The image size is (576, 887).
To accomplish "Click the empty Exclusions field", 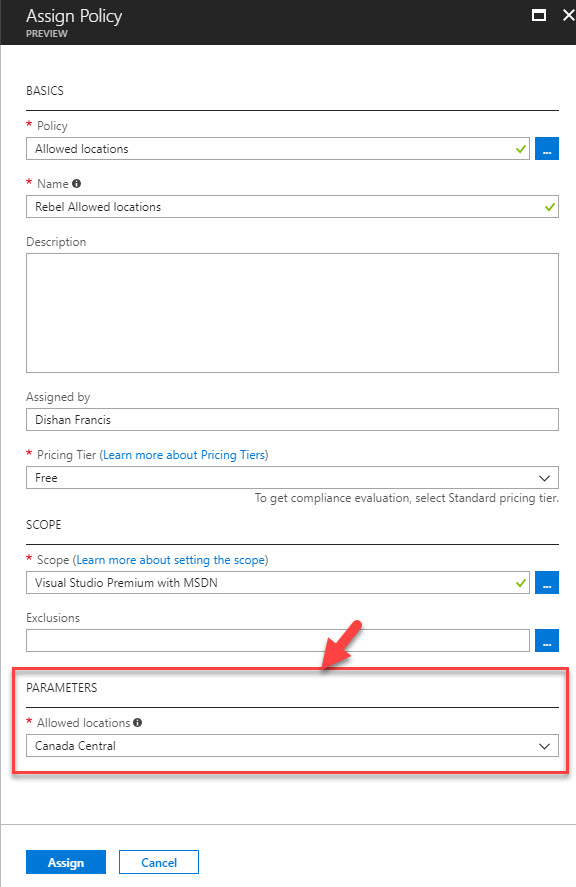I will tap(278, 640).
